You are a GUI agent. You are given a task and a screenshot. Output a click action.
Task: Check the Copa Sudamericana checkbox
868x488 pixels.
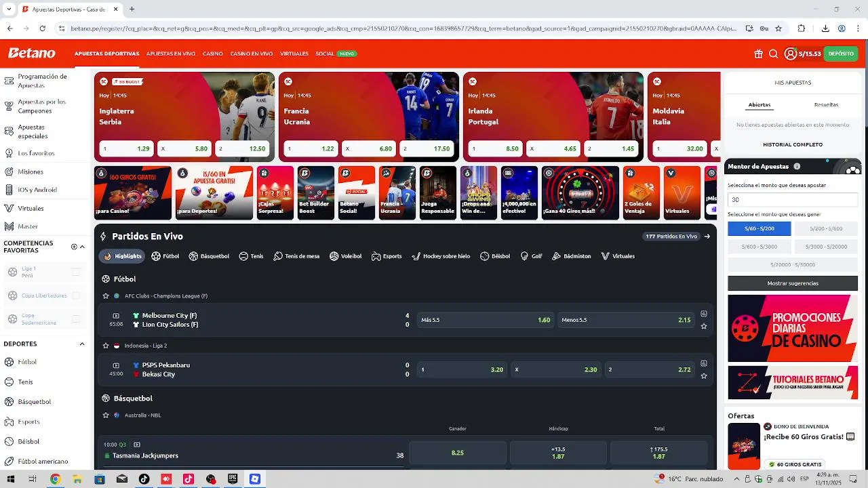pyautogui.click(x=76, y=319)
